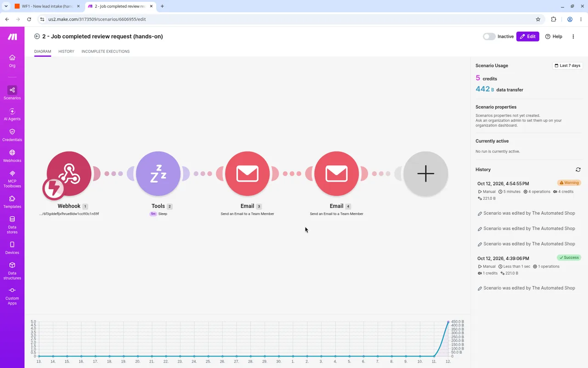Click the chart data point for day 12

coord(448,322)
